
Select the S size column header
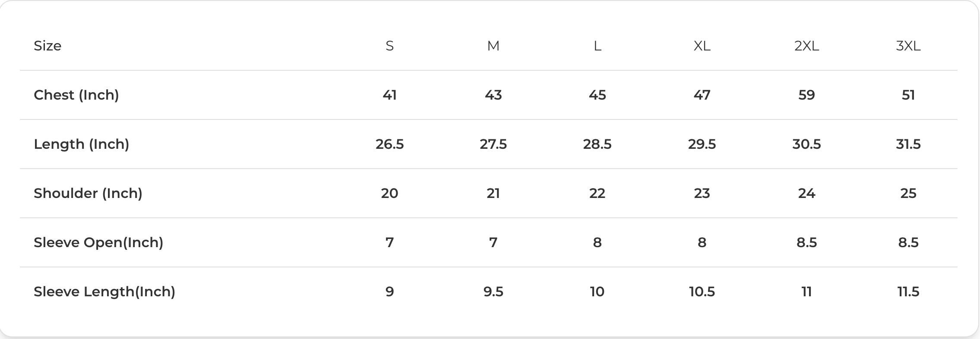[x=389, y=46]
